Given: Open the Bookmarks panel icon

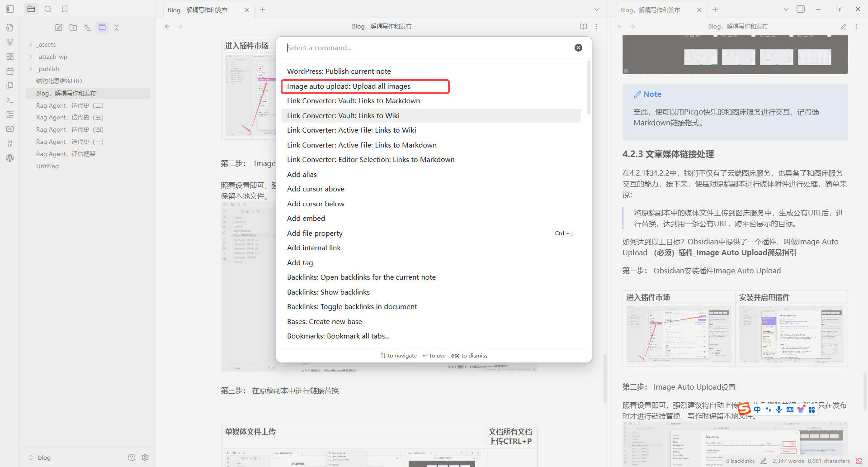Looking at the screenshot, I should pos(65,9).
